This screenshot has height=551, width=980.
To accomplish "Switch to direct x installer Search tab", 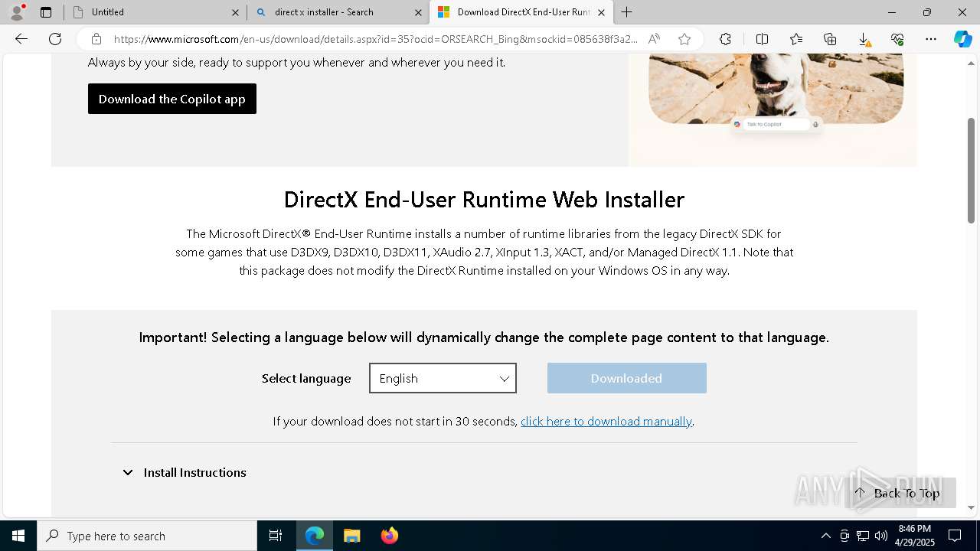I will [x=338, y=12].
